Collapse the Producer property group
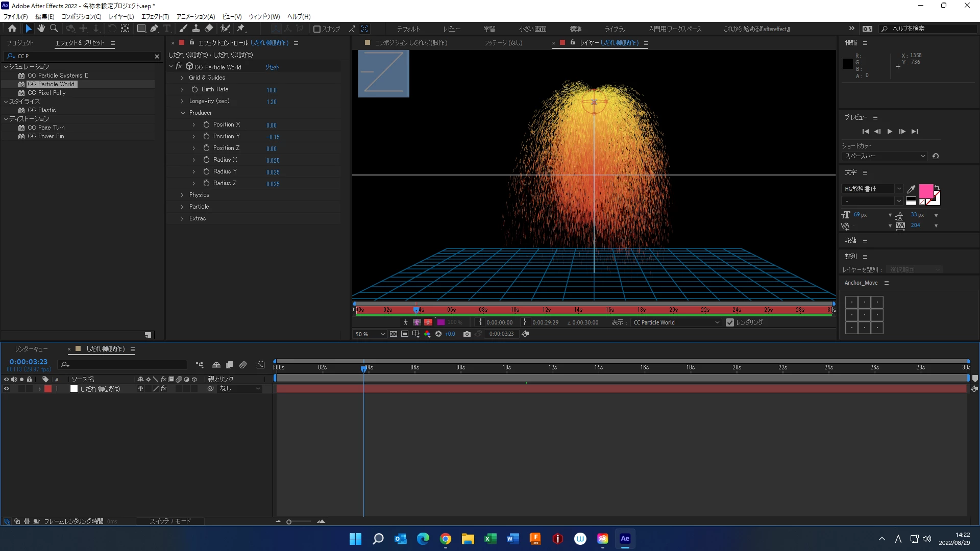This screenshot has width=980, height=551. point(183,113)
